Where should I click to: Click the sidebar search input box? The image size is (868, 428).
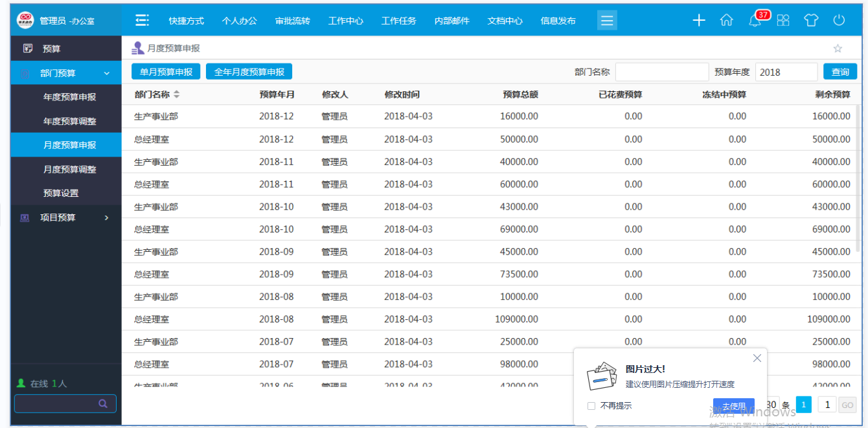tap(65, 403)
